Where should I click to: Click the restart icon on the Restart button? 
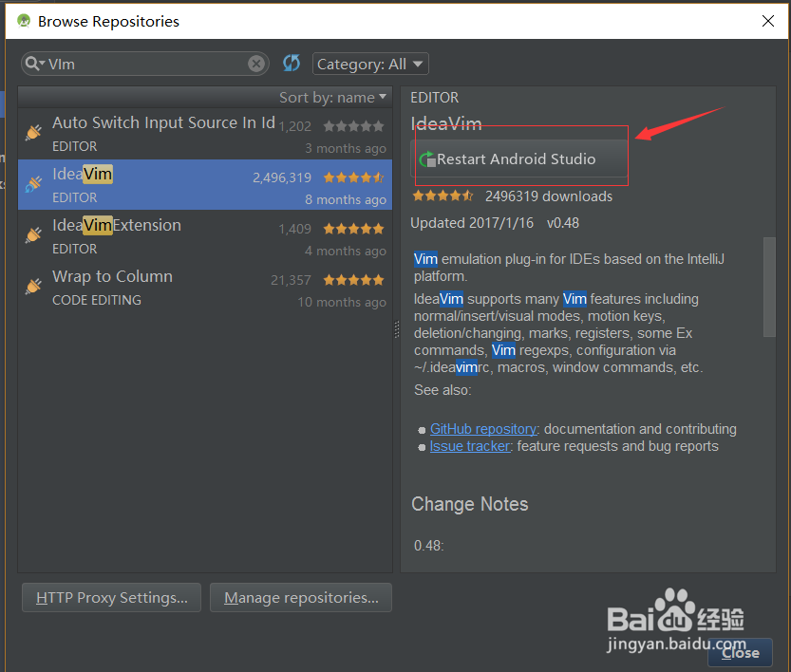427,159
